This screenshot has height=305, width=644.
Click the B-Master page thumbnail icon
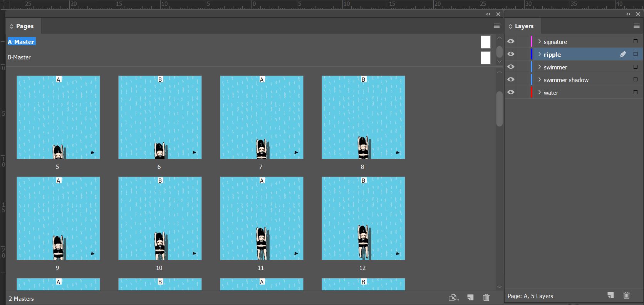click(x=486, y=58)
